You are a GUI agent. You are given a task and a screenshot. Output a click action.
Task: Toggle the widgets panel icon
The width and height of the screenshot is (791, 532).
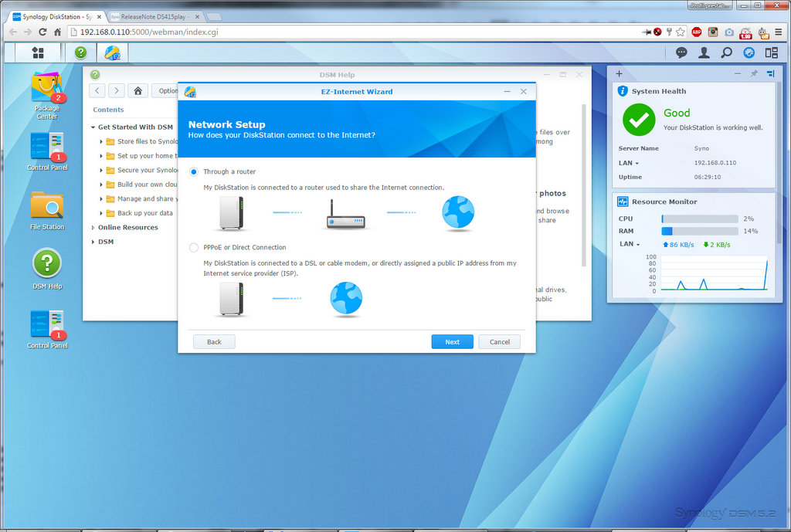coord(749,53)
